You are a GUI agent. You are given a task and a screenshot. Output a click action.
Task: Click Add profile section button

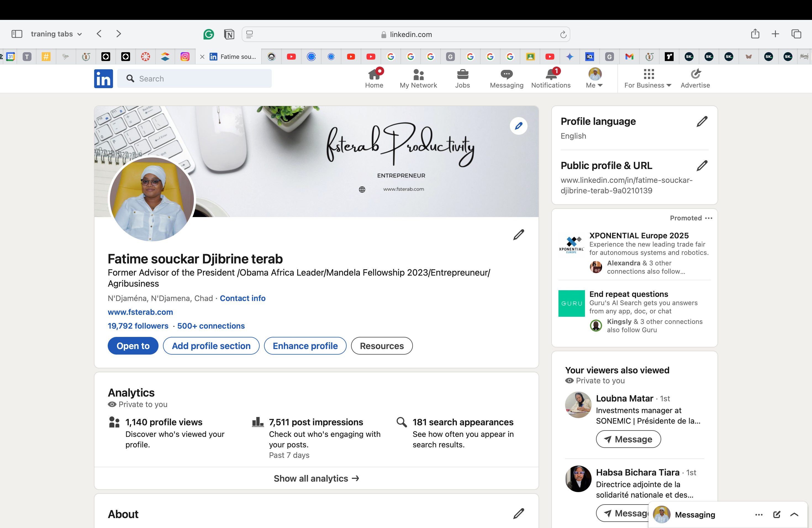tap(211, 346)
